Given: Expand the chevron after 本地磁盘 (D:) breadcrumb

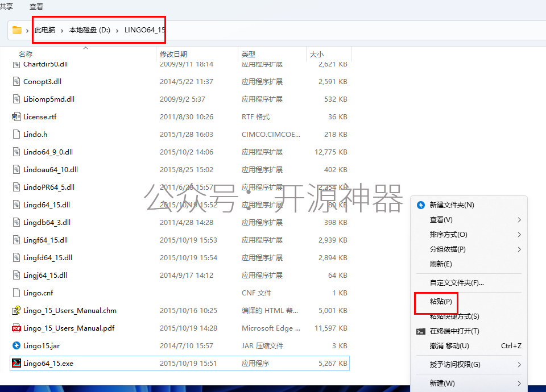Looking at the screenshot, I should 117,31.
